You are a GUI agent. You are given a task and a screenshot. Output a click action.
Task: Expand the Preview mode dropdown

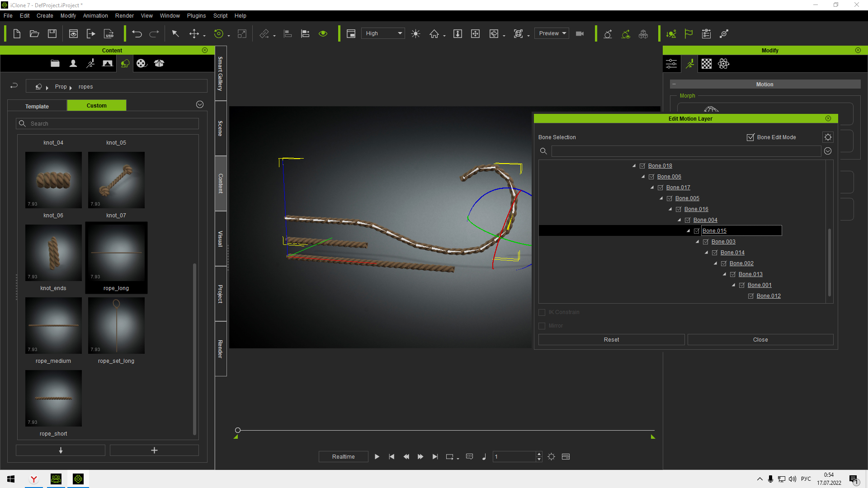tap(552, 33)
